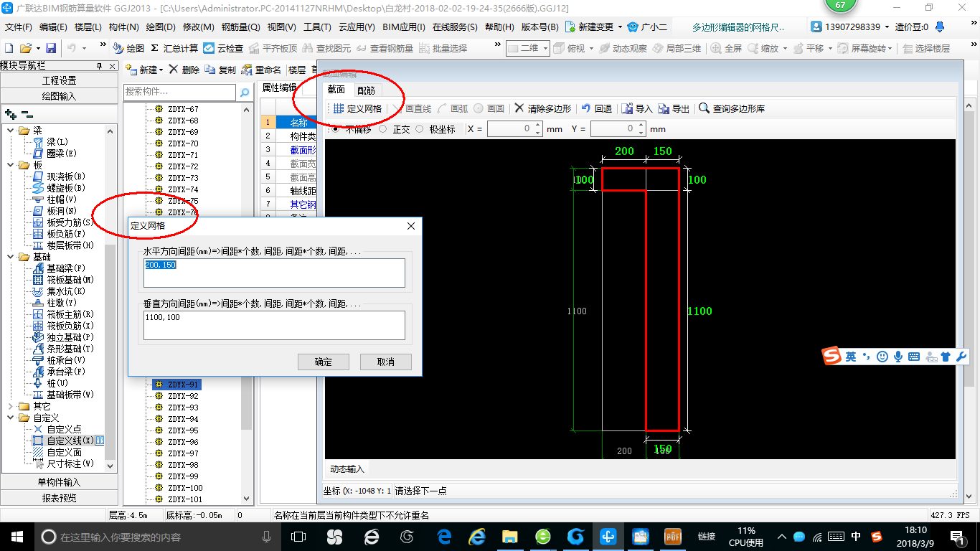This screenshot has height=551, width=980.
Task: Select the 极坐标 radio option
Action: pos(435,129)
